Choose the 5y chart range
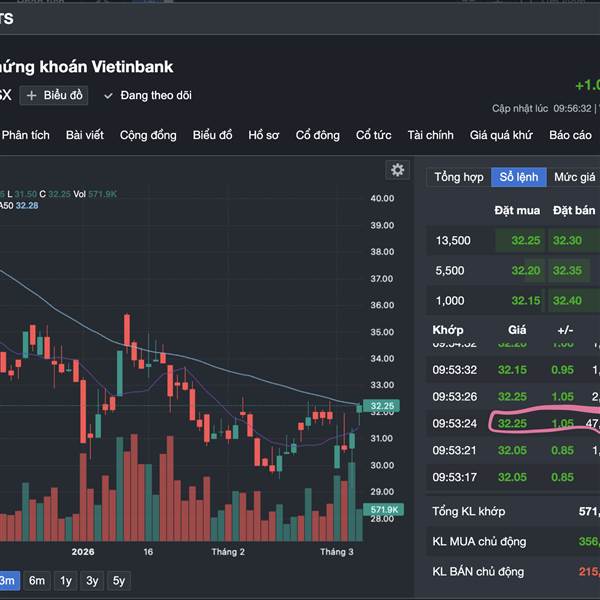The width and height of the screenshot is (600, 600). pyautogui.click(x=118, y=581)
